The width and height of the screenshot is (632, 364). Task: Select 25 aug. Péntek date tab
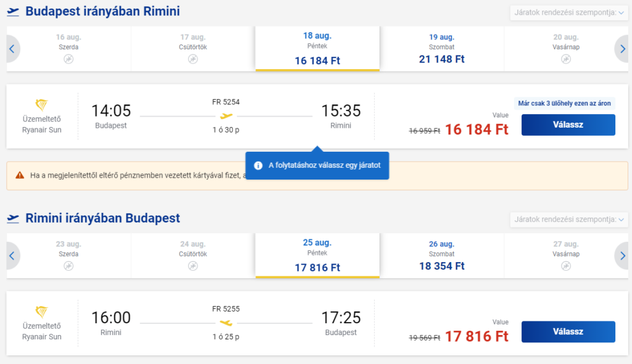317,255
